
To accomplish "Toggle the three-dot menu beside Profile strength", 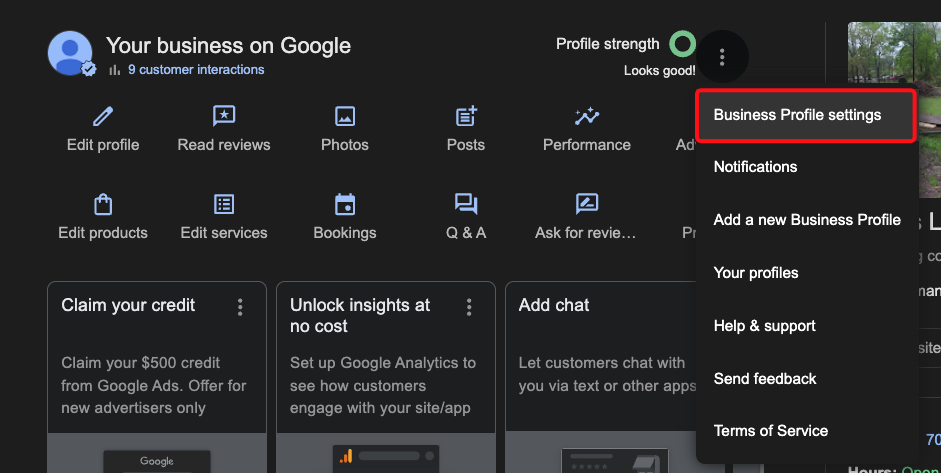I will (x=722, y=57).
